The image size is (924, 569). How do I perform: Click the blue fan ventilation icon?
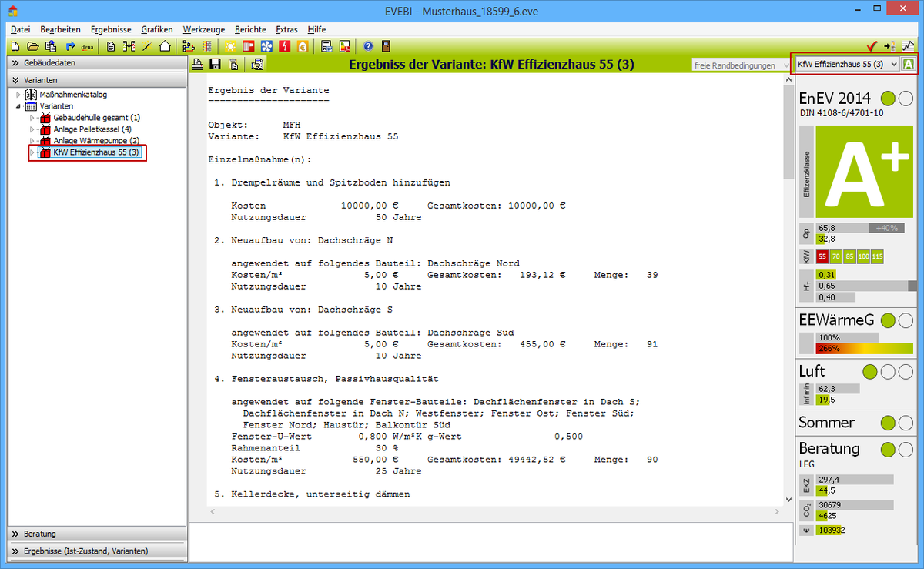[x=266, y=46]
